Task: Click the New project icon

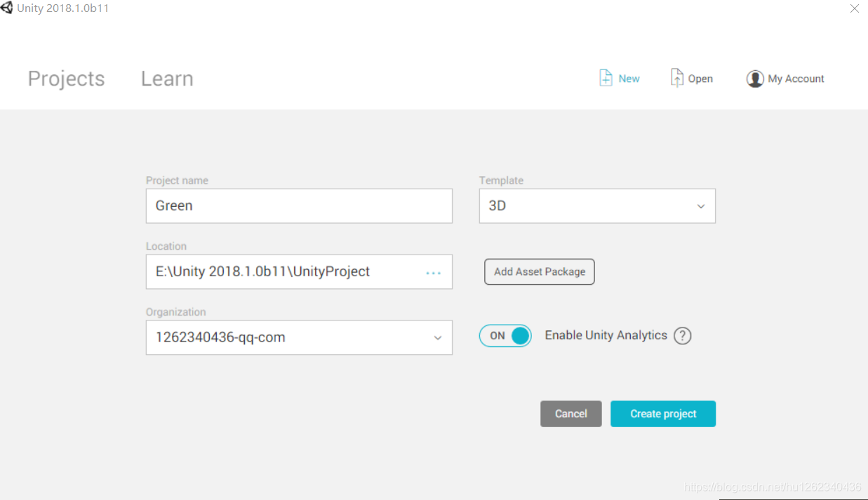Action: (606, 78)
